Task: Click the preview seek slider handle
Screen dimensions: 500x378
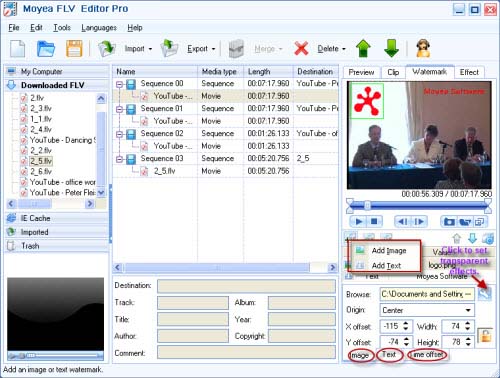Action: click(367, 205)
